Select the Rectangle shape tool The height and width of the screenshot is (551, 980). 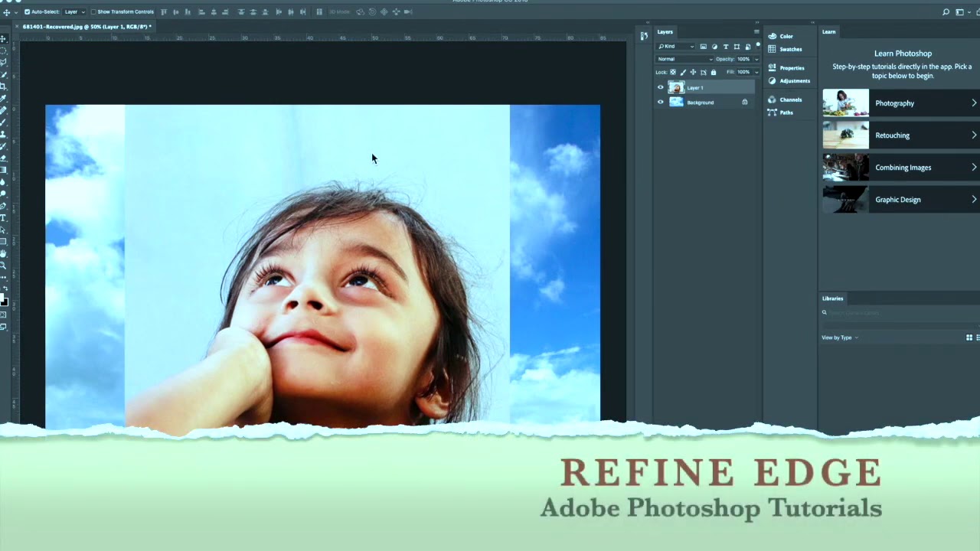(x=4, y=240)
